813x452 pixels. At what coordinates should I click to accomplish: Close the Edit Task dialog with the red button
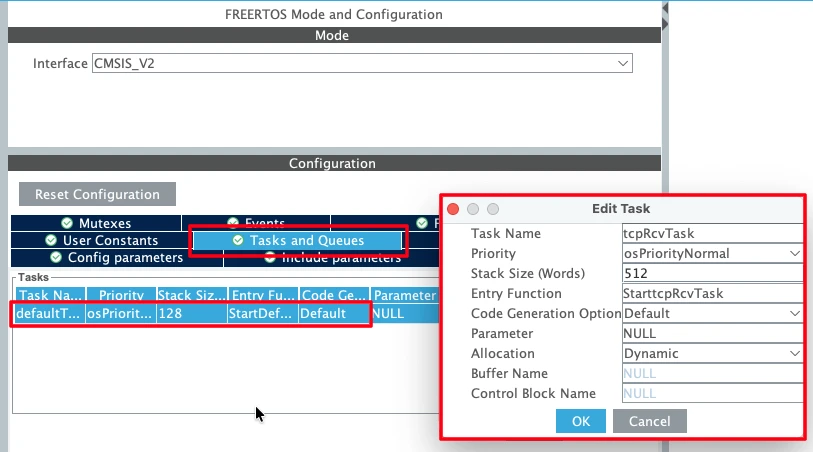click(453, 209)
